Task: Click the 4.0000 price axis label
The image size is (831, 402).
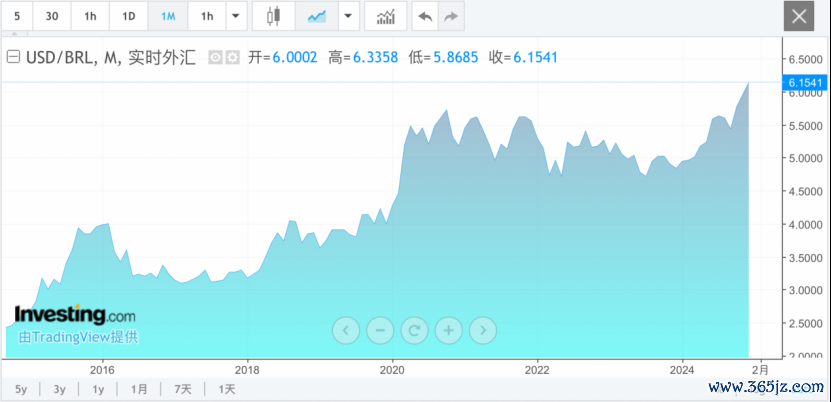Action: 806,225
